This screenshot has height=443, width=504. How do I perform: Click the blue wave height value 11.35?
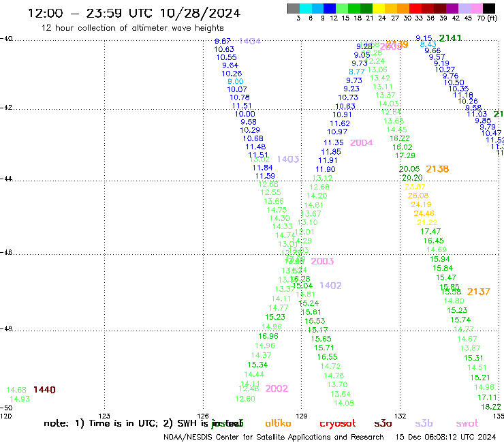tap(333, 142)
